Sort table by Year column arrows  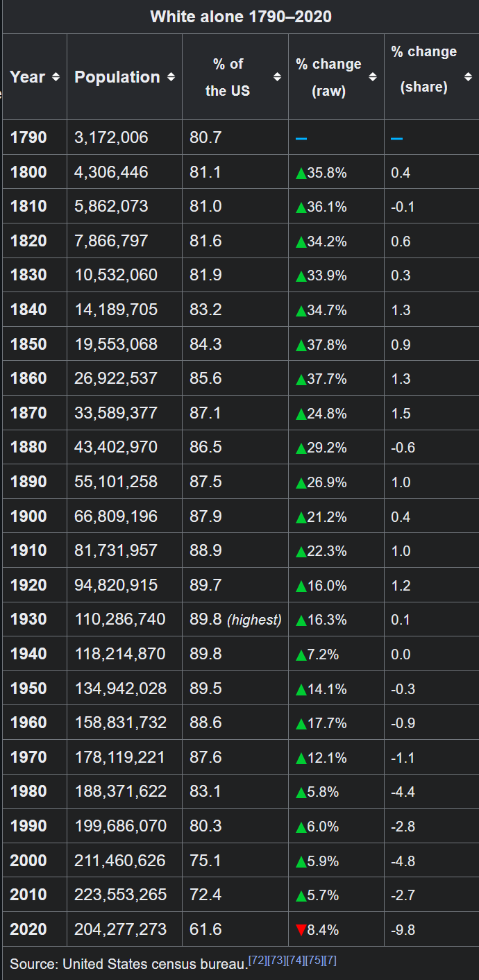coord(56,77)
